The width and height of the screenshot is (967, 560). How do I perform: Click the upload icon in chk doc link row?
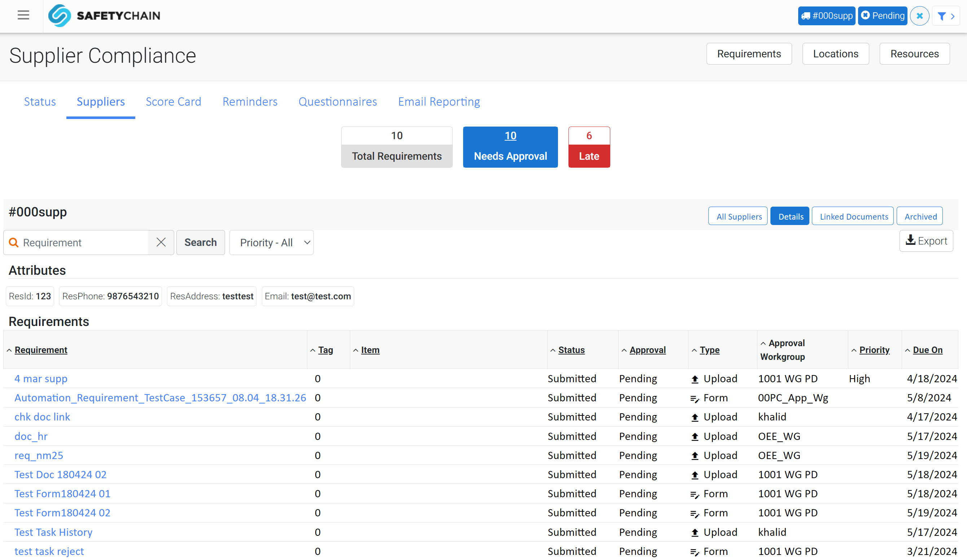point(695,417)
